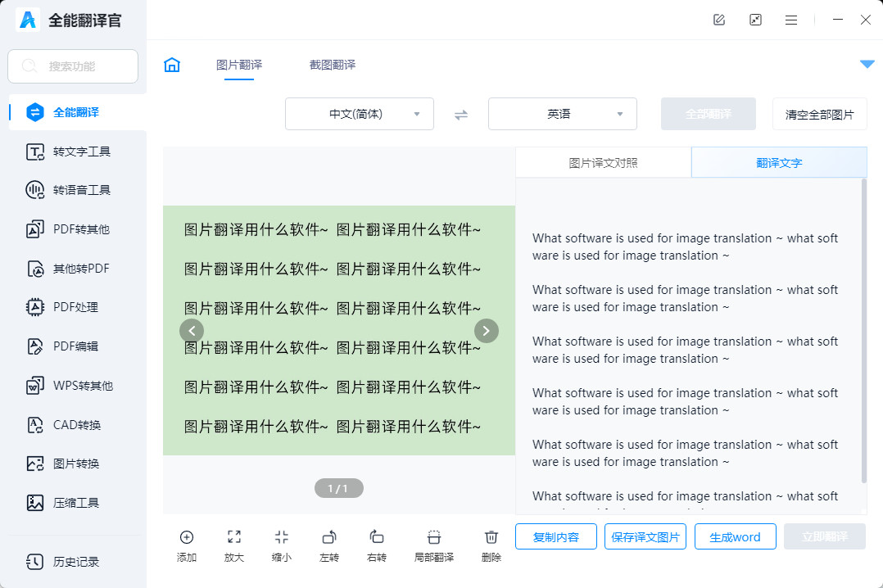883x588 pixels.
Task: Rotate image left with 左转
Action: coord(329,545)
